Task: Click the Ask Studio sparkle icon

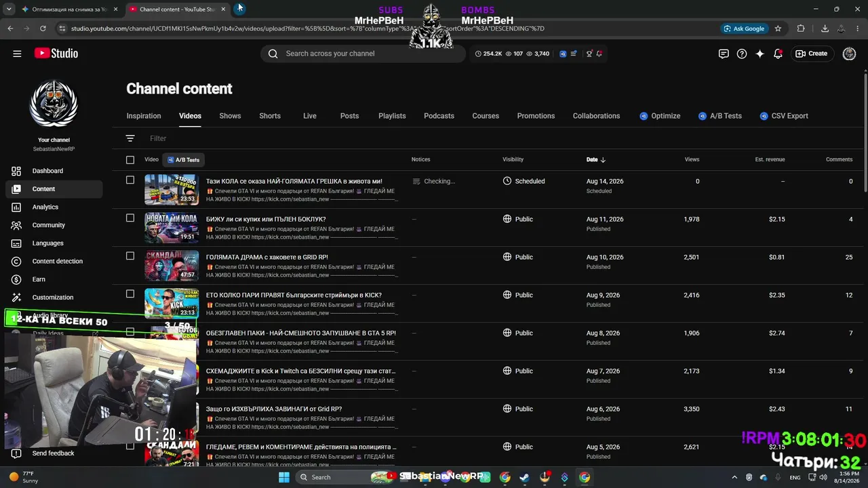Action: pos(760,54)
